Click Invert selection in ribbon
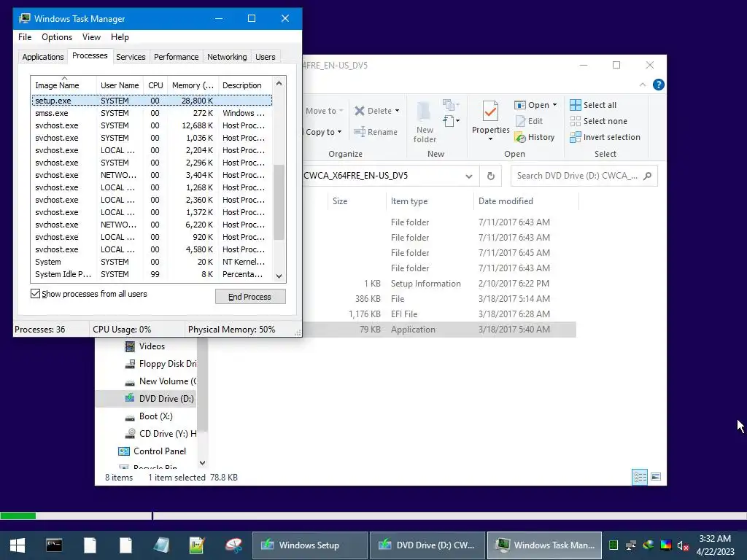Screen dimensions: 747x560 click(605, 137)
